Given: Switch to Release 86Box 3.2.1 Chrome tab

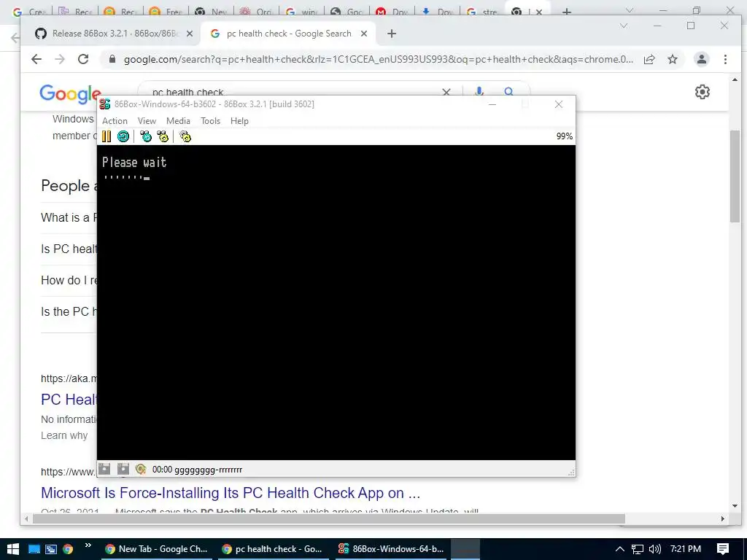Looking at the screenshot, I should point(115,34).
